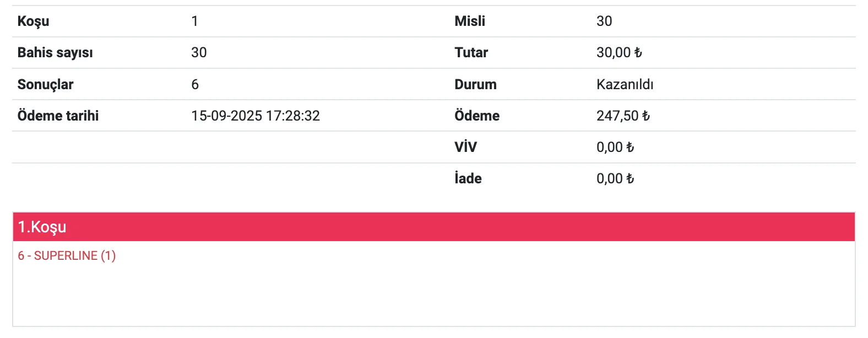Viewport: 868px width, 338px height.
Task: Click the 247,50 ₺ payout amount
Action: (x=623, y=116)
